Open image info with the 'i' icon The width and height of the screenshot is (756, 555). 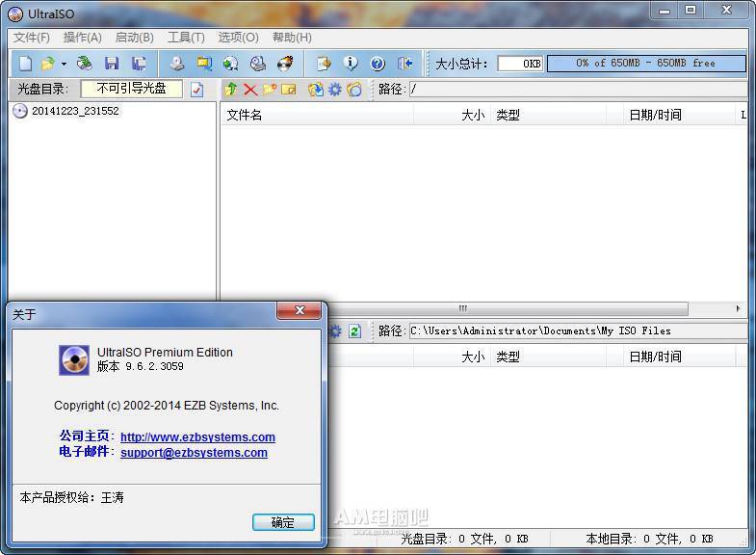(x=351, y=64)
